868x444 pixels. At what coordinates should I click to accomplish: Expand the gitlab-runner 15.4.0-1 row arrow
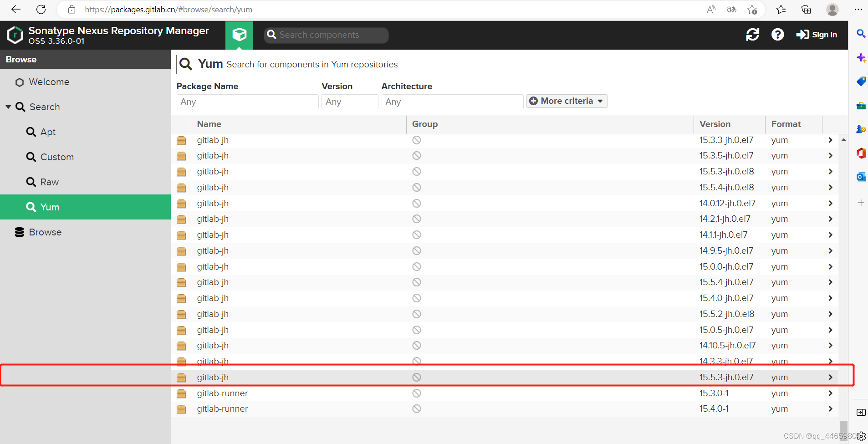coord(830,409)
